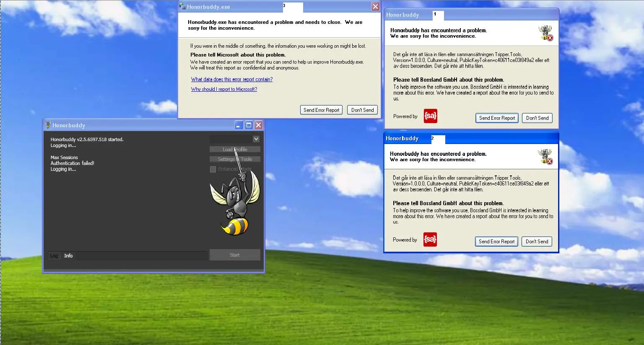Click Don't Send in upper Bossland dialog
Image resolution: width=644 pixels, height=345 pixels.
[x=537, y=118]
